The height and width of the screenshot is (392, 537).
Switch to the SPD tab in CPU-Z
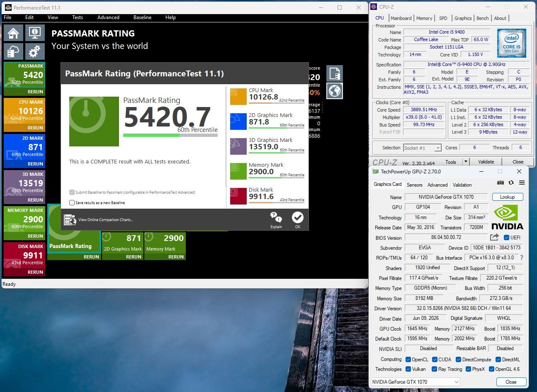pos(443,18)
